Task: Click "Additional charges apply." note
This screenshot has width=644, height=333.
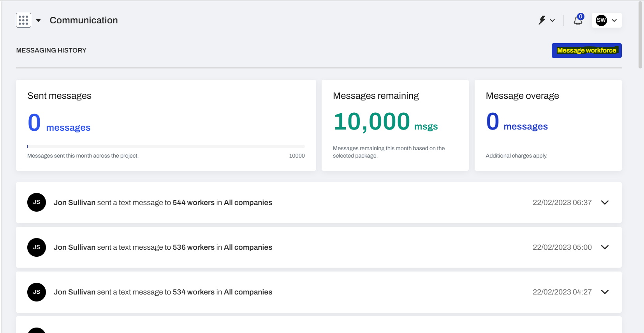Action: pos(516,156)
